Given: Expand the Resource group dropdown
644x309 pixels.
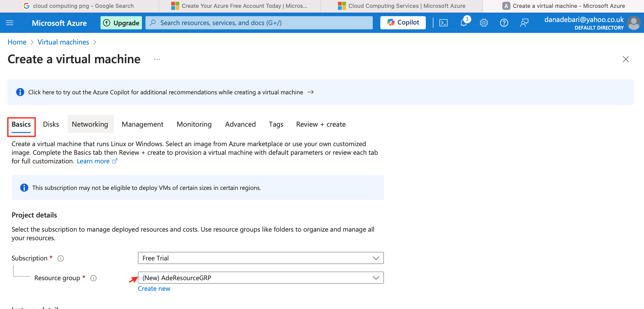Looking at the screenshot, I should [261, 278].
